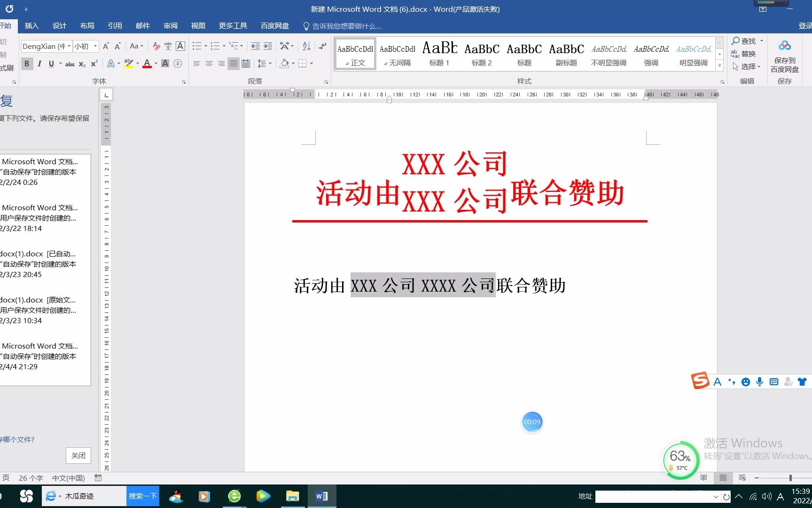Expand the font color dropdown arrow
The image size is (812, 508).
click(x=155, y=63)
